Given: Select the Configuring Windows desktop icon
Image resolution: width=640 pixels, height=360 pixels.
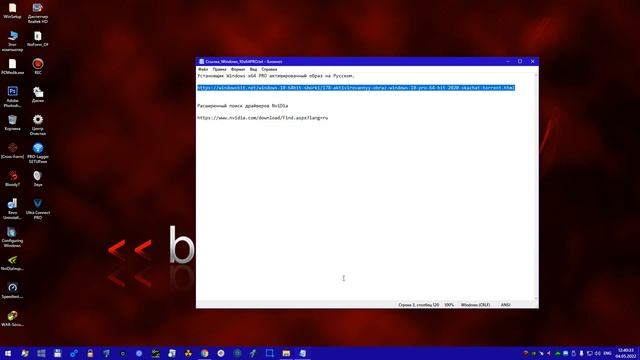Looking at the screenshot, I should tap(12, 237).
